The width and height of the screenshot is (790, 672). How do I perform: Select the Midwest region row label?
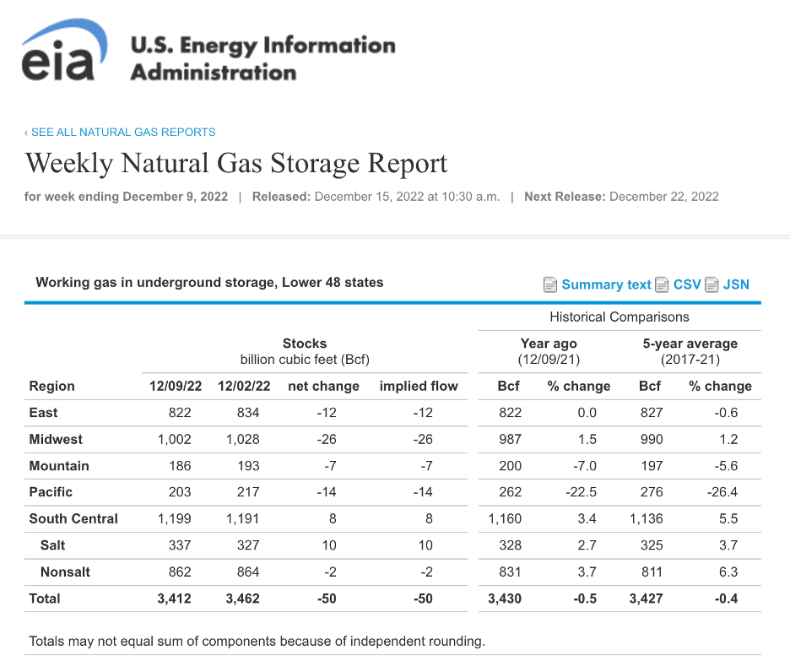pos(56,439)
